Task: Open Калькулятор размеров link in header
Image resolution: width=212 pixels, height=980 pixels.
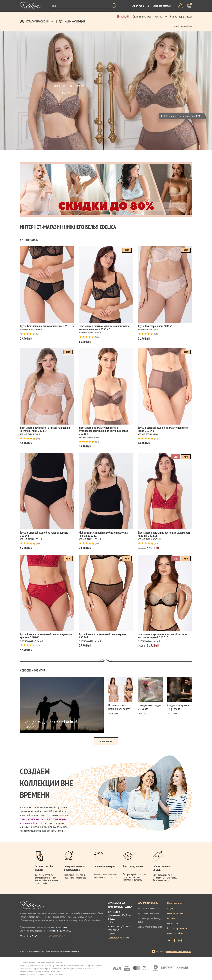Action: tap(181, 17)
